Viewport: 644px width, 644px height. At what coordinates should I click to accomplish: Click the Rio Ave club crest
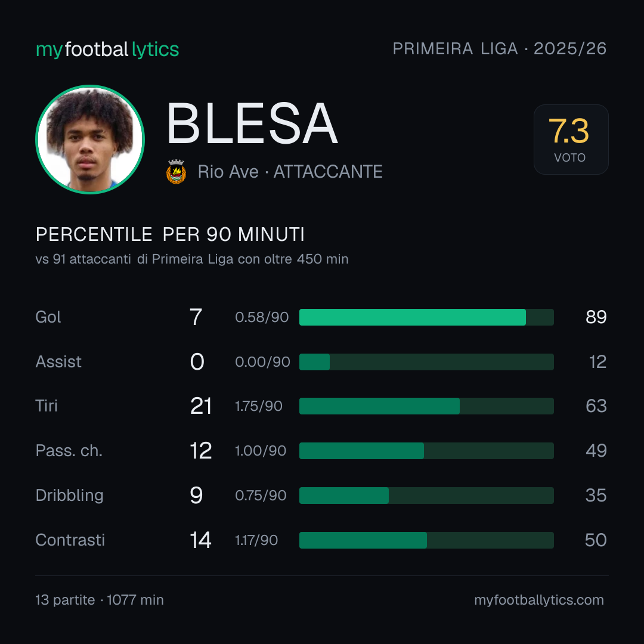[x=176, y=172]
